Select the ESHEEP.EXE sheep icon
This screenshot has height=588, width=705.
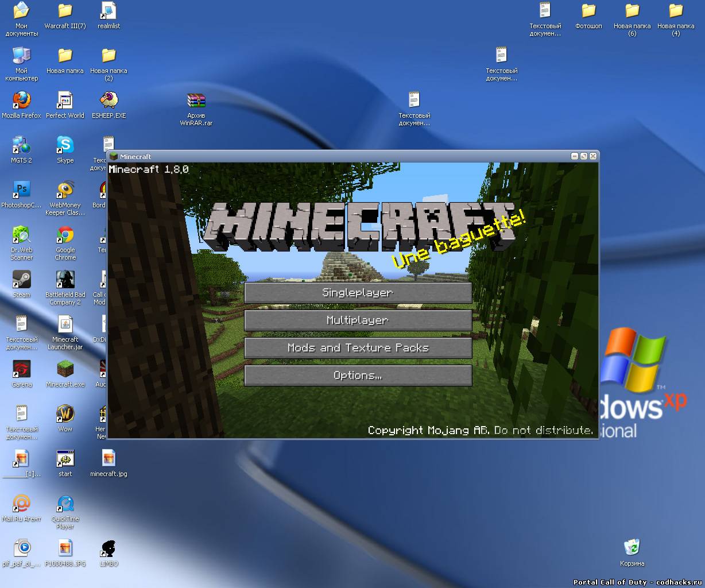(x=109, y=100)
